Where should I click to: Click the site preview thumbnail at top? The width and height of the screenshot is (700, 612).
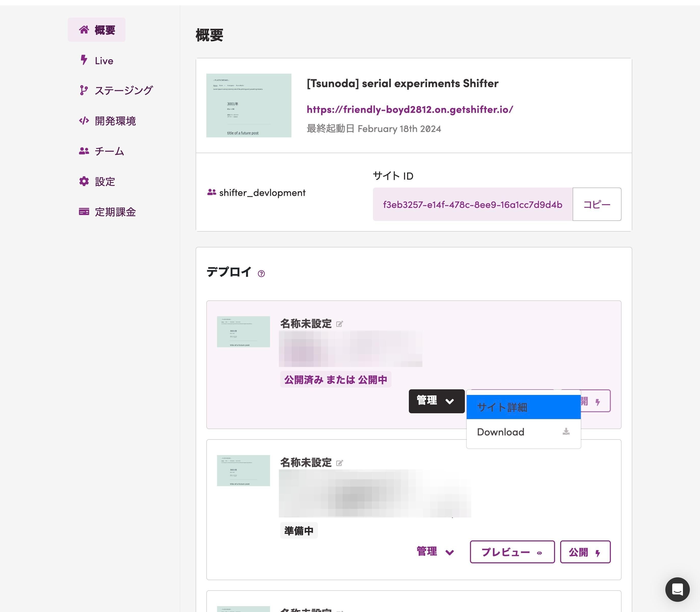pos(249,105)
